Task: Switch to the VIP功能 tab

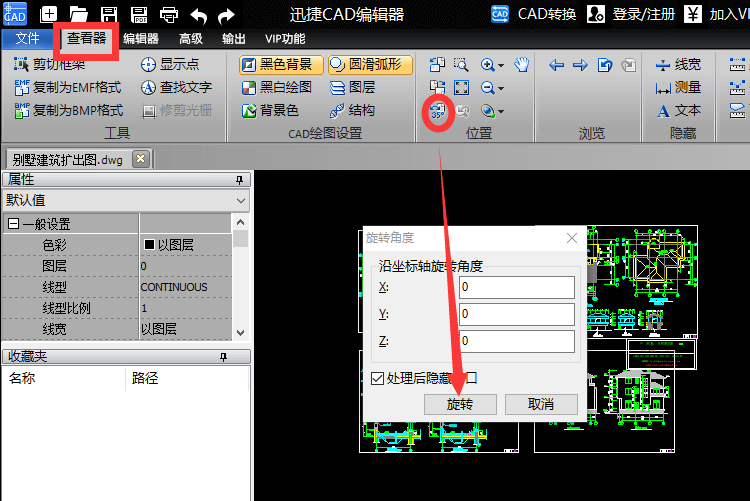Action: (x=285, y=39)
